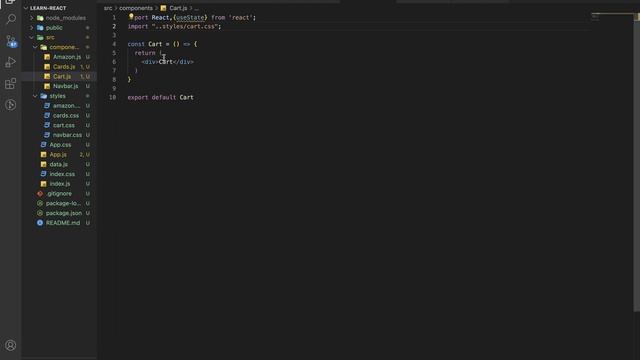Click the src breadcrumb segment
The width and height of the screenshot is (640, 360).
108,8
